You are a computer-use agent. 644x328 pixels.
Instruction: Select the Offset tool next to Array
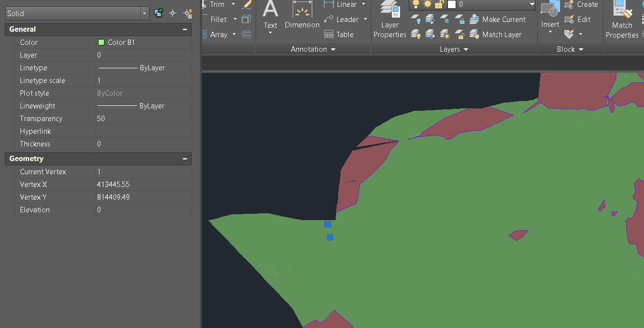tap(246, 34)
